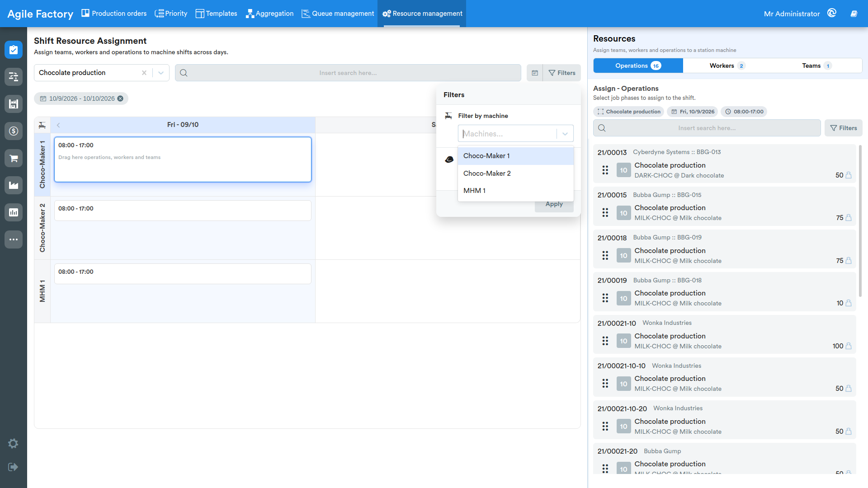
Task: Open the shopping cart sidebar icon
Action: (14, 158)
